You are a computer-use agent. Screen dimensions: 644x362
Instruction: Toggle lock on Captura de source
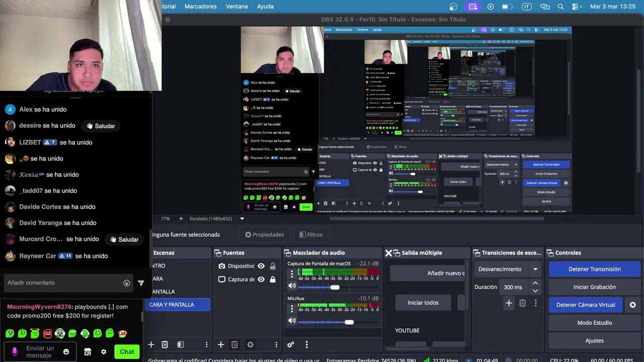coord(273,280)
